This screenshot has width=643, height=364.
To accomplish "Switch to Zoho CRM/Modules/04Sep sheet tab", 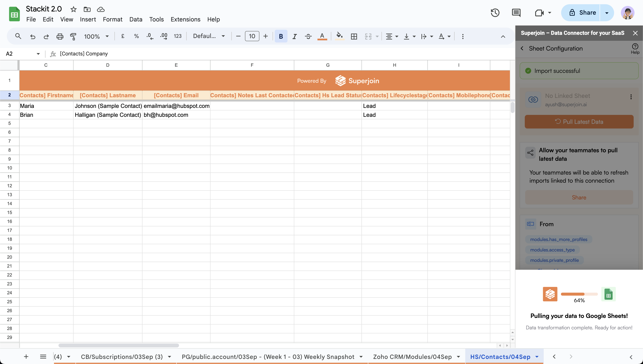I will click(x=412, y=357).
